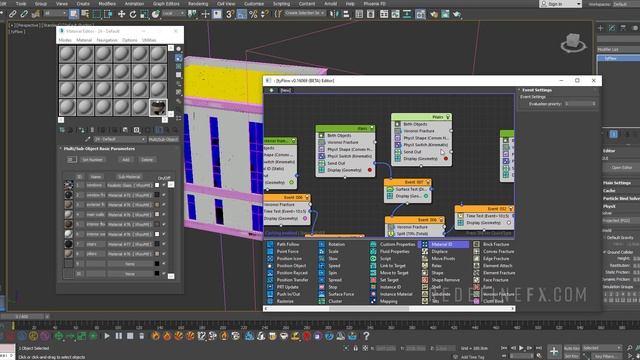Toggle On/Off checkbox for material ID 10

point(164,273)
